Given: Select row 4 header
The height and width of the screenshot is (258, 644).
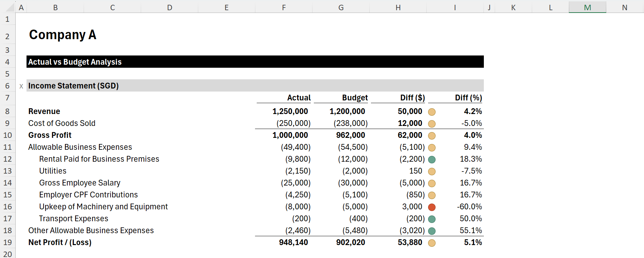Looking at the screenshot, I should 7,62.
